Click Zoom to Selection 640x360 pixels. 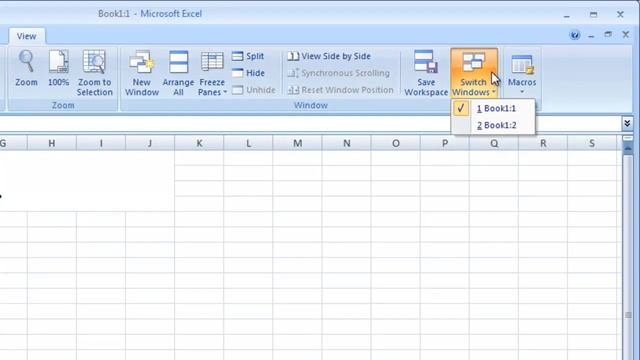click(x=94, y=73)
